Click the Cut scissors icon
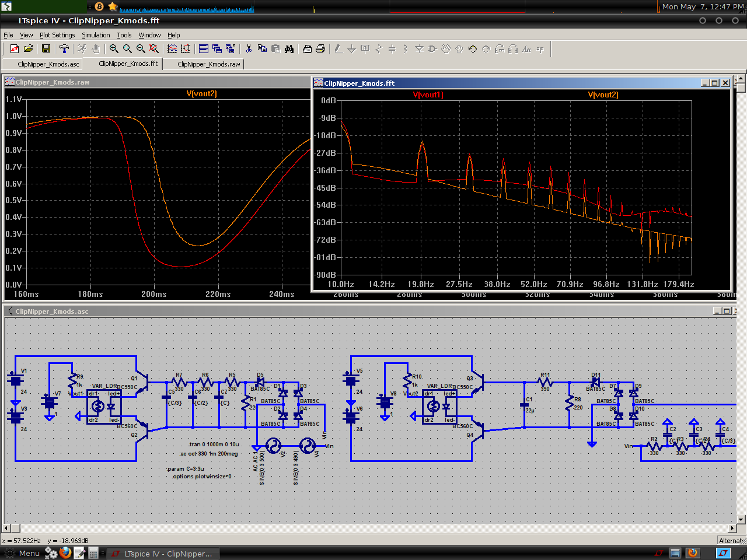The image size is (747, 560). pyautogui.click(x=249, y=49)
